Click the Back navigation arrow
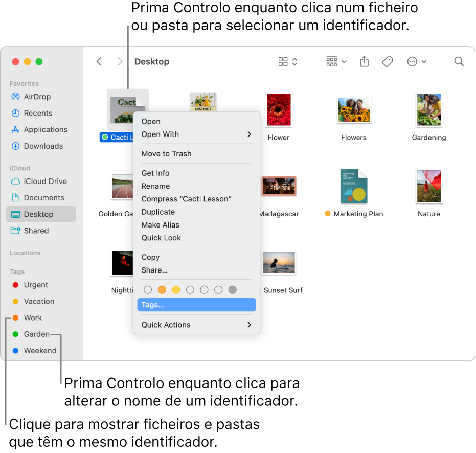This screenshot has width=476, height=453. (x=99, y=62)
